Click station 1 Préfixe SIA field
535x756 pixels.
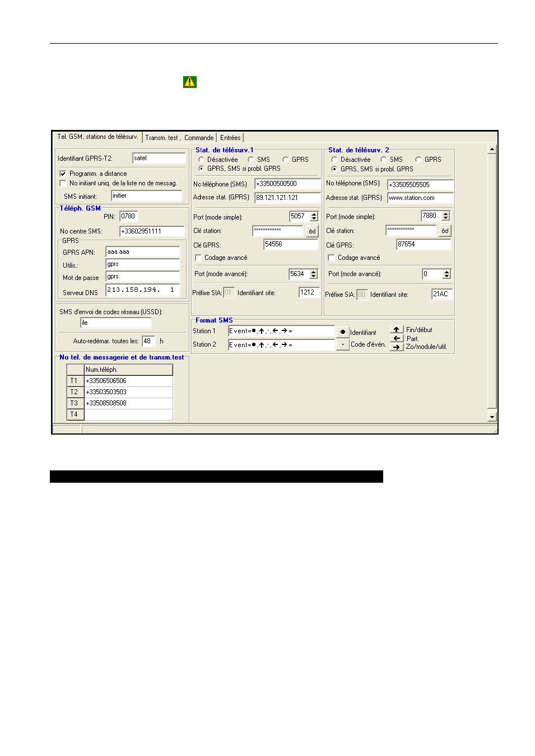click(x=229, y=292)
